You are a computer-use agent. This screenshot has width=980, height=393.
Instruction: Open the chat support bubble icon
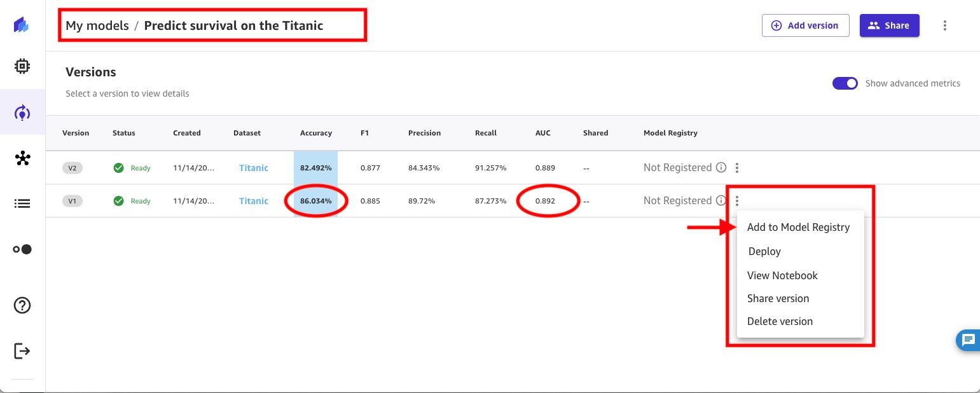tap(968, 340)
